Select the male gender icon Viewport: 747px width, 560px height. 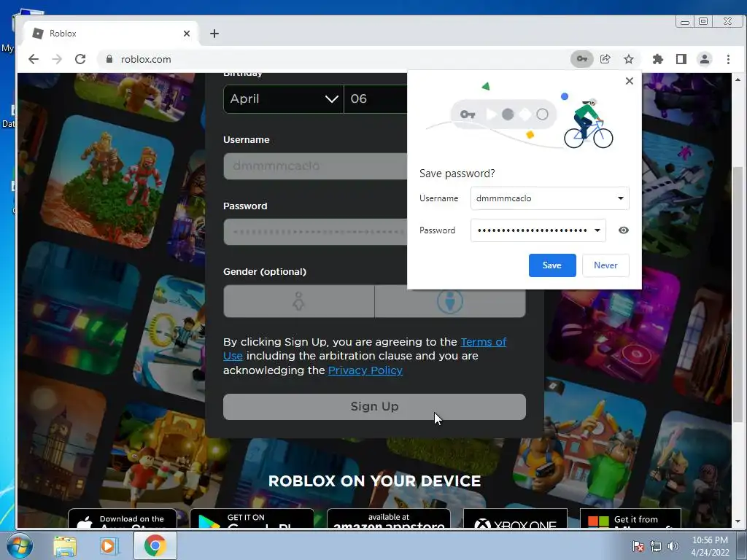pos(450,301)
